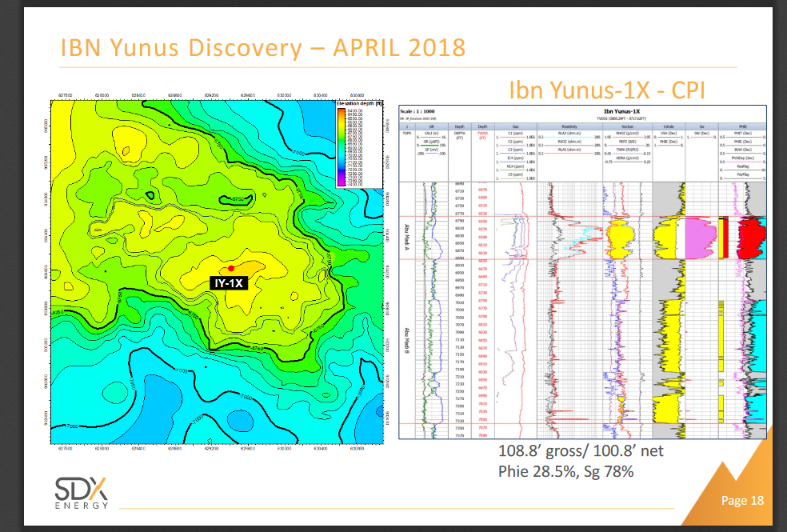
Task: Click the 'DEPTH (FT)' column label
Action: coord(460,135)
